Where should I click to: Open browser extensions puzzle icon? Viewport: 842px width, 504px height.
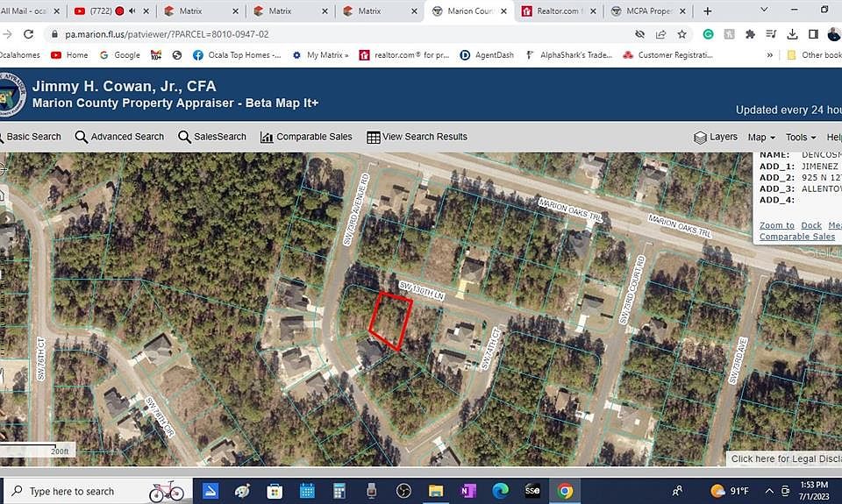click(750, 34)
